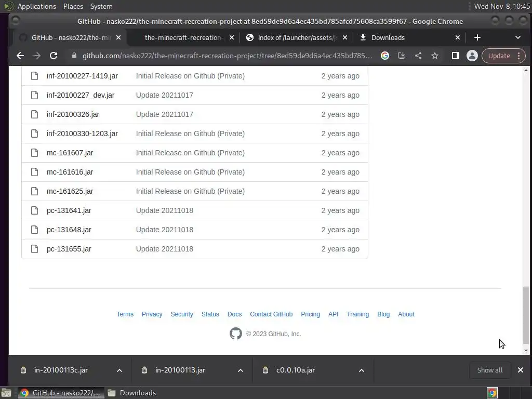Screen dimensions: 532x399
Task: Click the Update button in Chrome
Action: (x=499, y=56)
